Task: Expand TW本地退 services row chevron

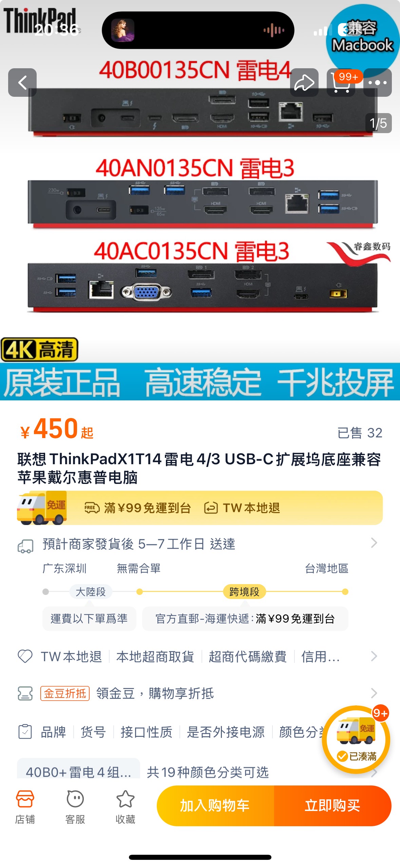Action: [x=374, y=656]
